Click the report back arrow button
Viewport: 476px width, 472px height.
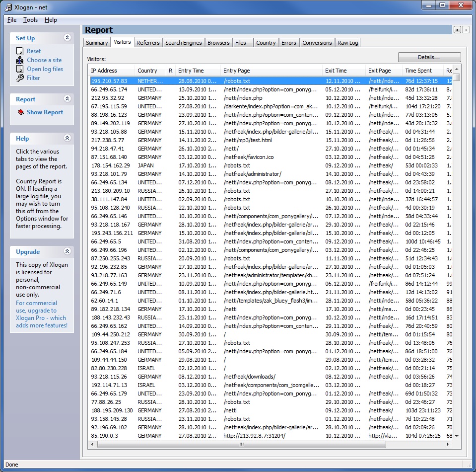coord(457,30)
